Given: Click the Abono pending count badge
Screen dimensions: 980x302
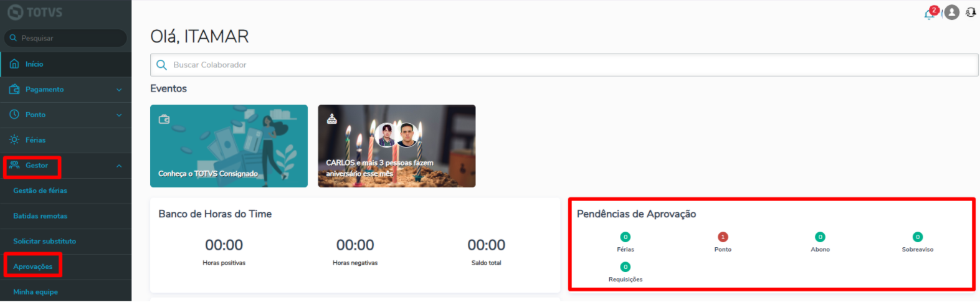Looking at the screenshot, I should [820, 237].
